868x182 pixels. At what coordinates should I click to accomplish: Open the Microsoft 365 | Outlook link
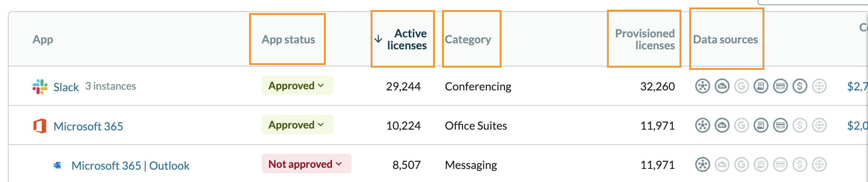[x=130, y=166]
